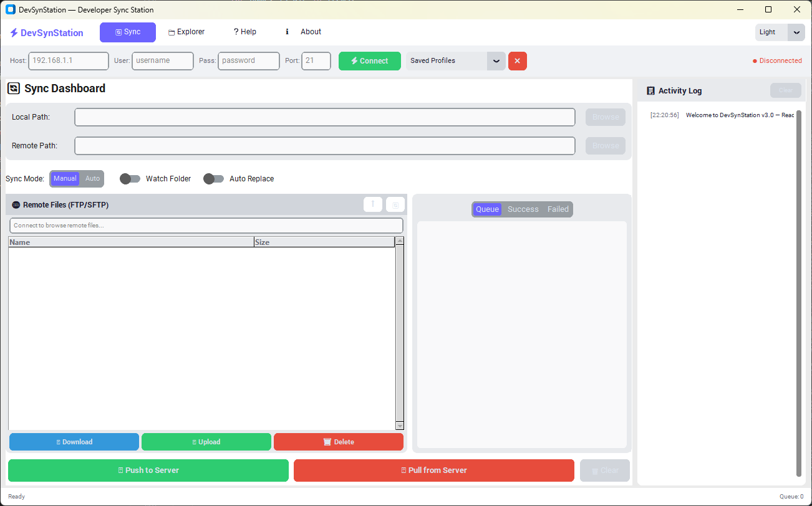This screenshot has width=812, height=506.
Task: Click the globe icon on Remote Files header
Action: point(14,205)
